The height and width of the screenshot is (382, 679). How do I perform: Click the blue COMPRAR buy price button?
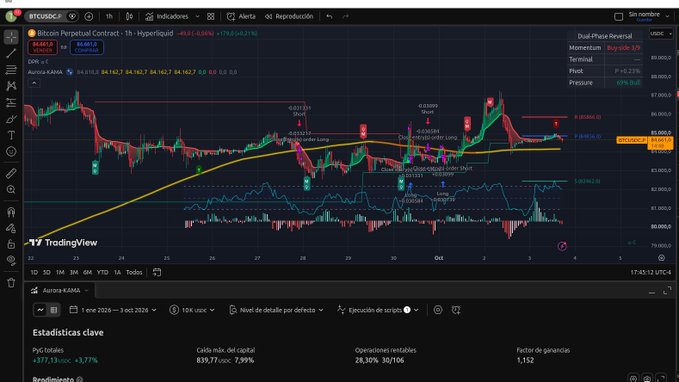click(87, 47)
